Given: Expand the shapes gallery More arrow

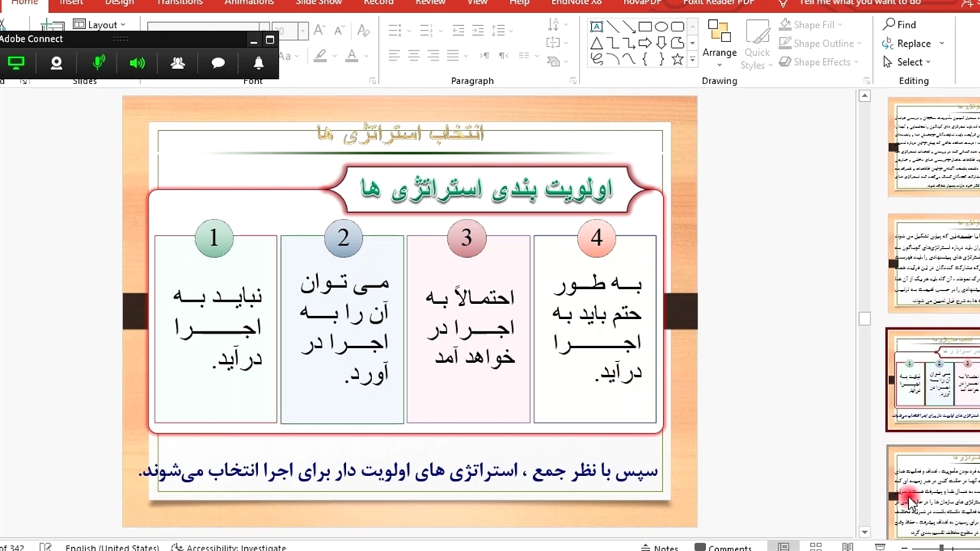Looking at the screenshot, I should 693,60.
